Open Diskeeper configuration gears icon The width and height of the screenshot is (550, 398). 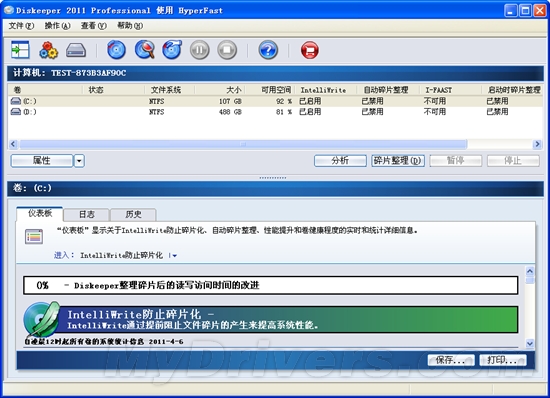point(48,50)
